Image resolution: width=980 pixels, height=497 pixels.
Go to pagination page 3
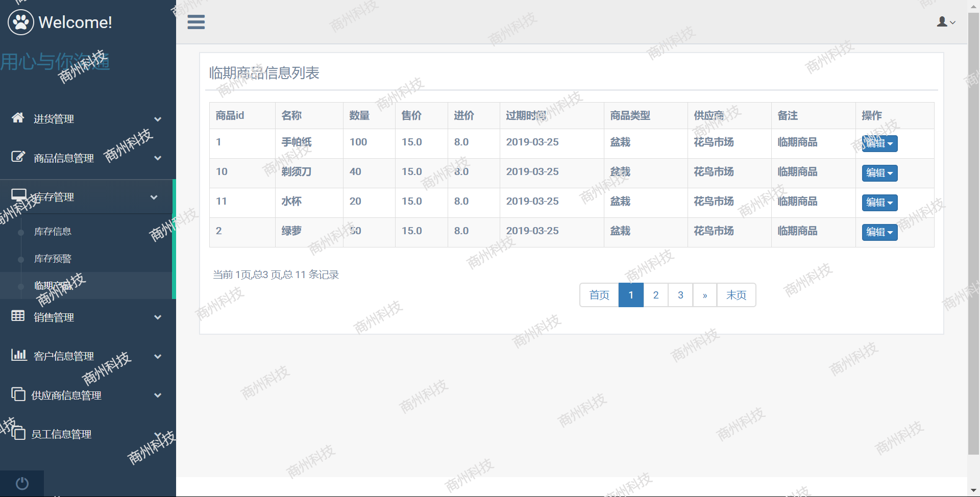[x=680, y=295]
